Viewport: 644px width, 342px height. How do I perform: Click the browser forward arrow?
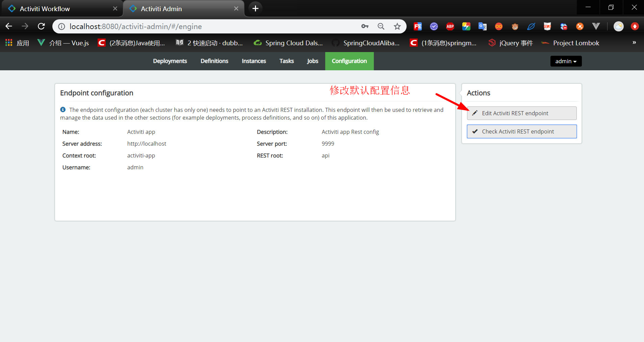pyautogui.click(x=25, y=26)
